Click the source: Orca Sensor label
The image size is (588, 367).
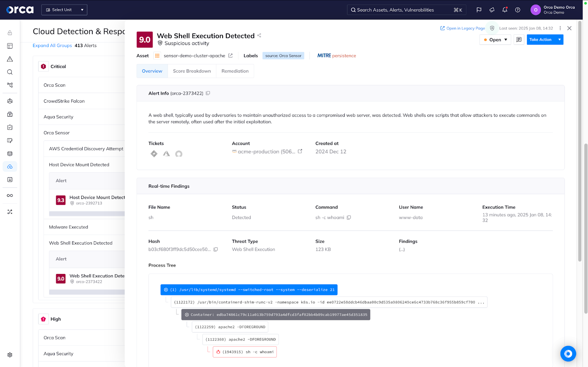pos(283,56)
